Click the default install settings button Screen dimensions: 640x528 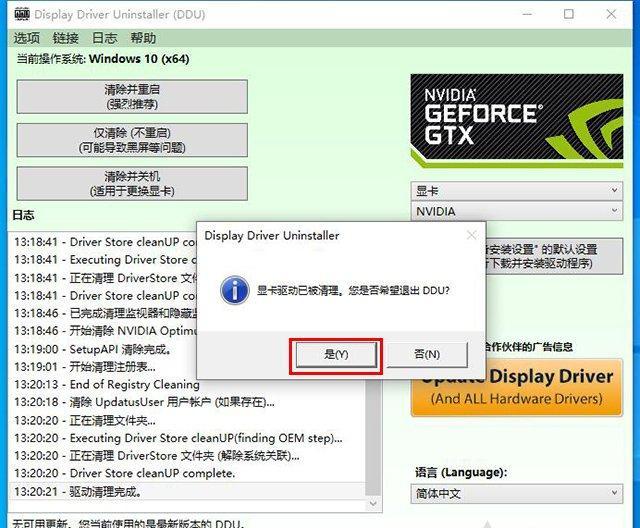point(554,256)
